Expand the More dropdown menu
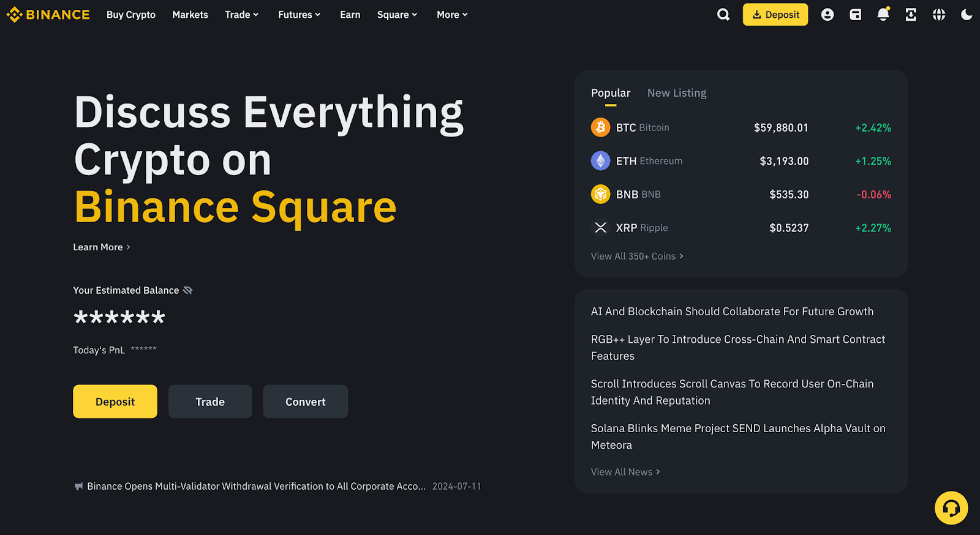 click(453, 15)
